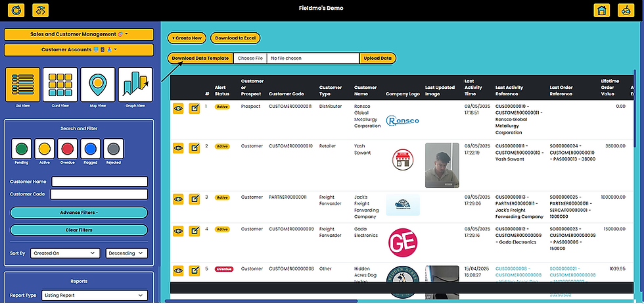Filter by red Overdue status

[x=67, y=149]
